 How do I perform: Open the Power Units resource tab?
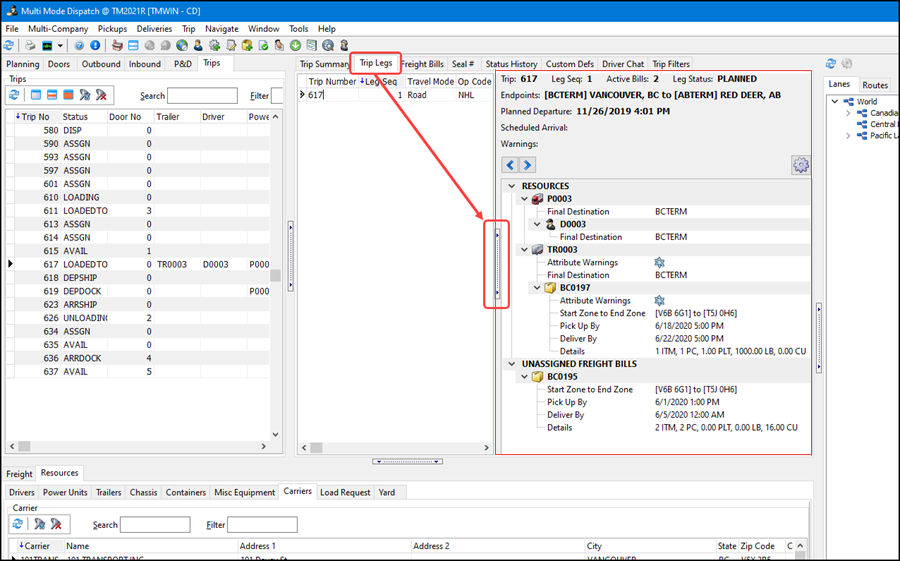[65, 492]
